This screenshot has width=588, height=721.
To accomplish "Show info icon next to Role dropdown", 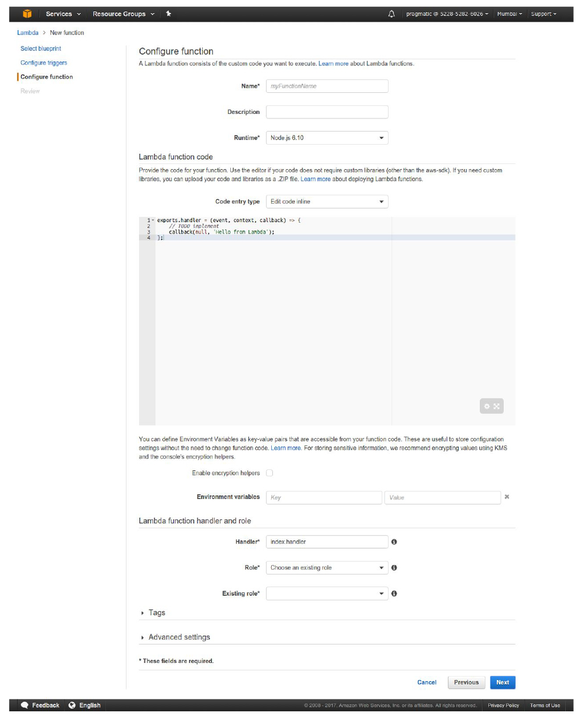I will 394,568.
